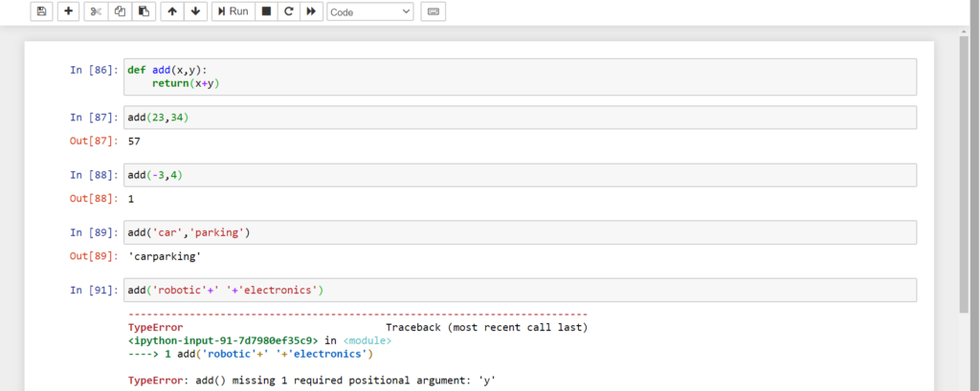The width and height of the screenshot is (980, 391).
Task: Select the ipython-input-91-7d7980ef35c9 text
Action: pos(223,341)
